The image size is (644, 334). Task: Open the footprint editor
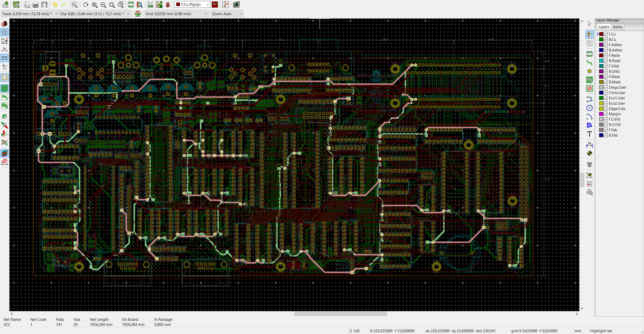(x=131, y=5)
